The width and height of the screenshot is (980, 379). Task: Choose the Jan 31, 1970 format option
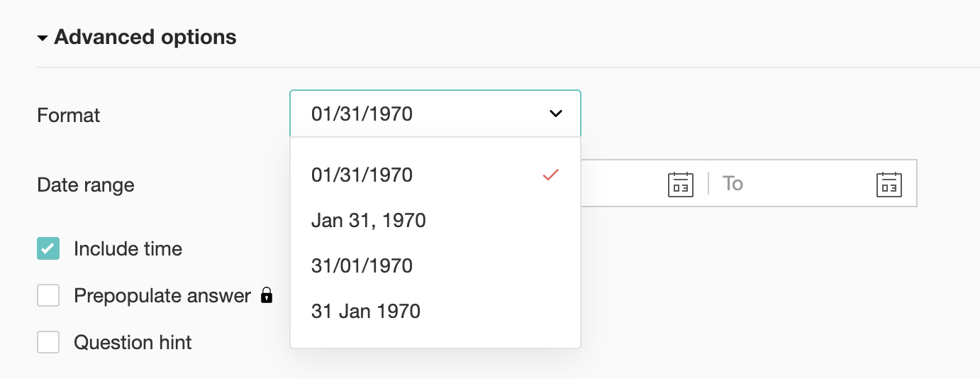point(368,220)
